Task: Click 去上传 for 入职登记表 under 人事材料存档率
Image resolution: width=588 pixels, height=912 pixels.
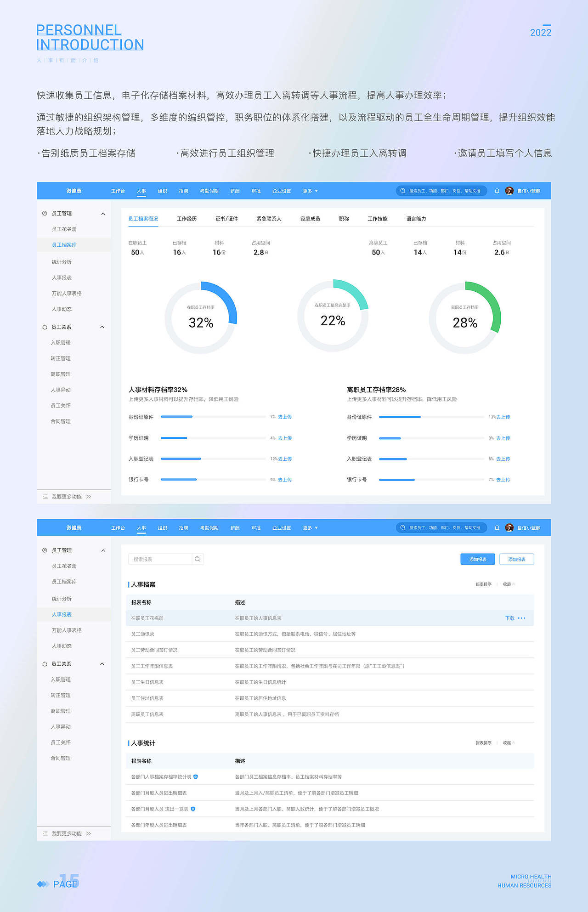Action: (x=285, y=459)
